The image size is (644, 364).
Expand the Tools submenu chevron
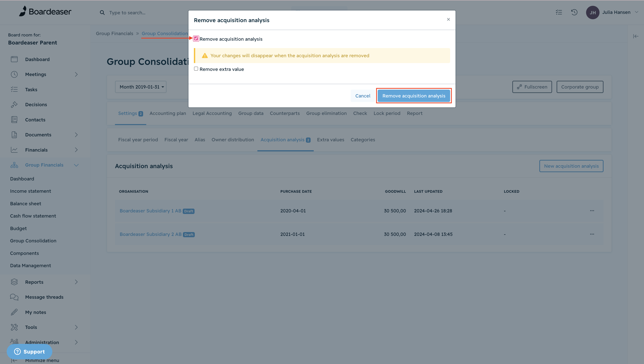pyautogui.click(x=76, y=327)
